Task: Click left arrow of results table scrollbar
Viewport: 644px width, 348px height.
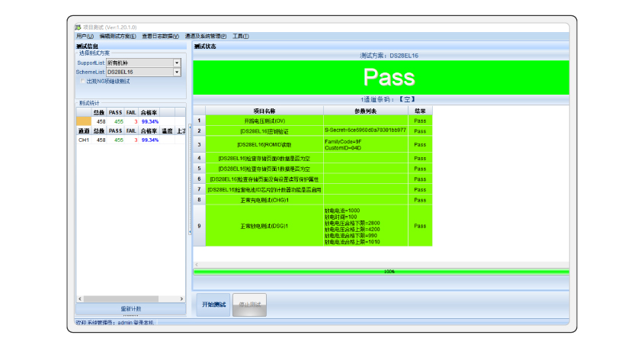Action: [x=197, y=266]
